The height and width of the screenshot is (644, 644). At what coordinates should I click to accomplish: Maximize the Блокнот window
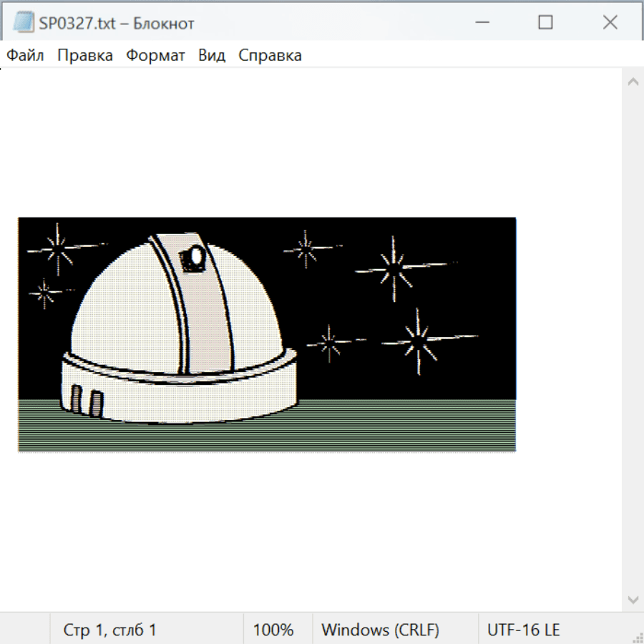pos(545,23)
